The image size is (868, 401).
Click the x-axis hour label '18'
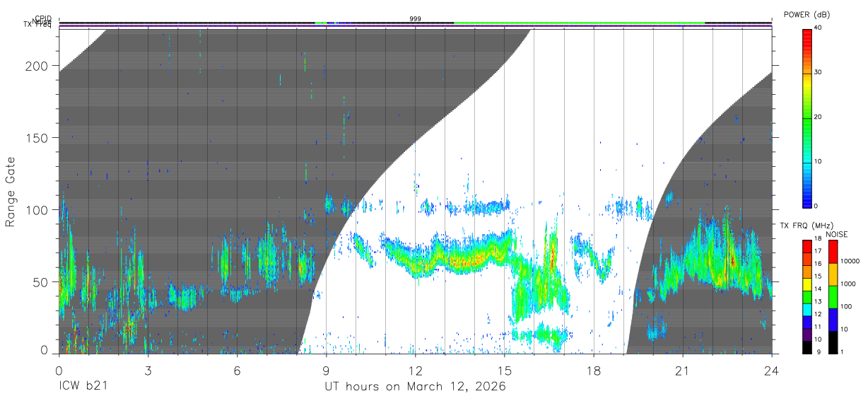tap(593, 370)
